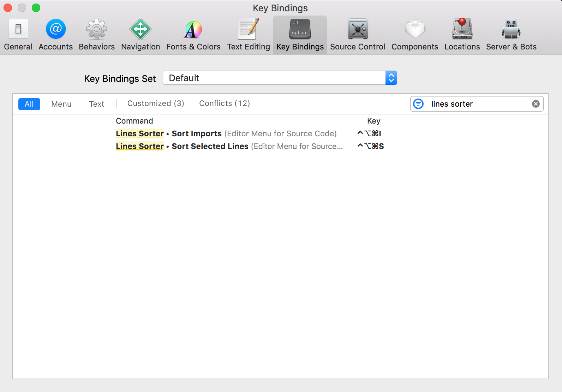Screen dimensions: 562x392
Task: Select the All filter button
Action: pos(29,104)
